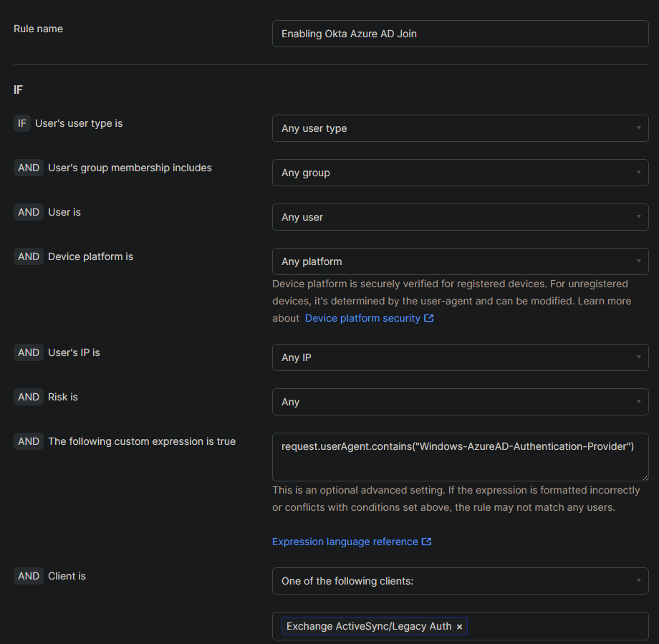Click dropdown arrow on the Any user type field

pyautogui.click(x=640, y=128)
